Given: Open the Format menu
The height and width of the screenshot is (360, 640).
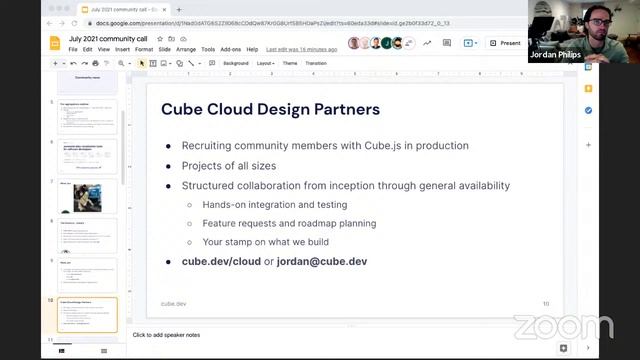Looking at the screenshot, I should coord(144,49).
